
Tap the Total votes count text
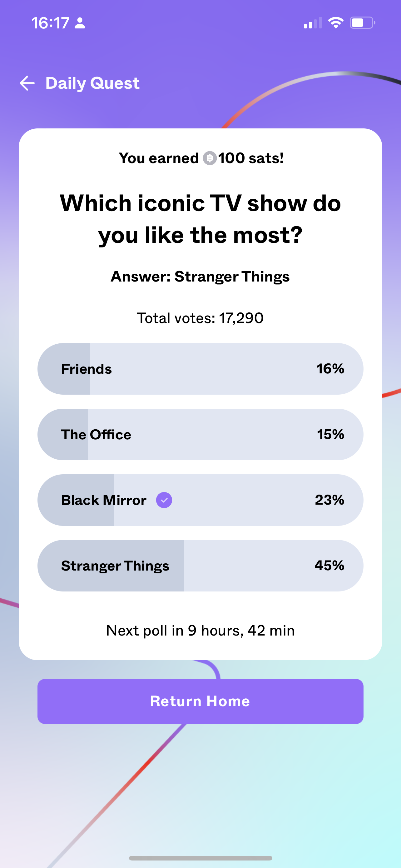pyautogui.click(x=200, y=318)
